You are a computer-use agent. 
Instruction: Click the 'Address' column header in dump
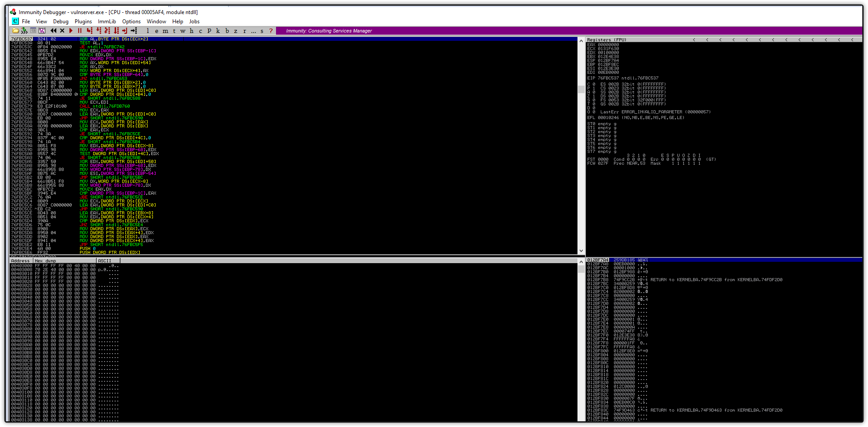tap(22, 261)
